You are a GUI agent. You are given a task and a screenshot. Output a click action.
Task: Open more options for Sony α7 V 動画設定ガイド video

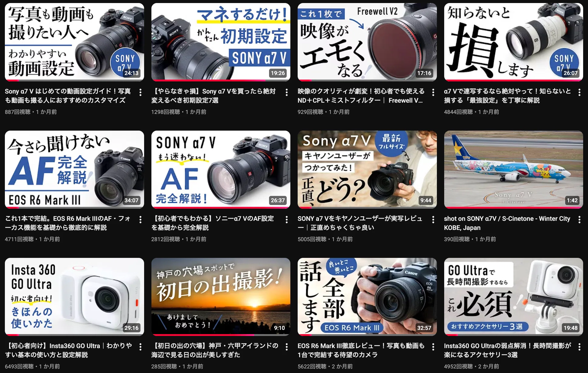click(140, 92)
